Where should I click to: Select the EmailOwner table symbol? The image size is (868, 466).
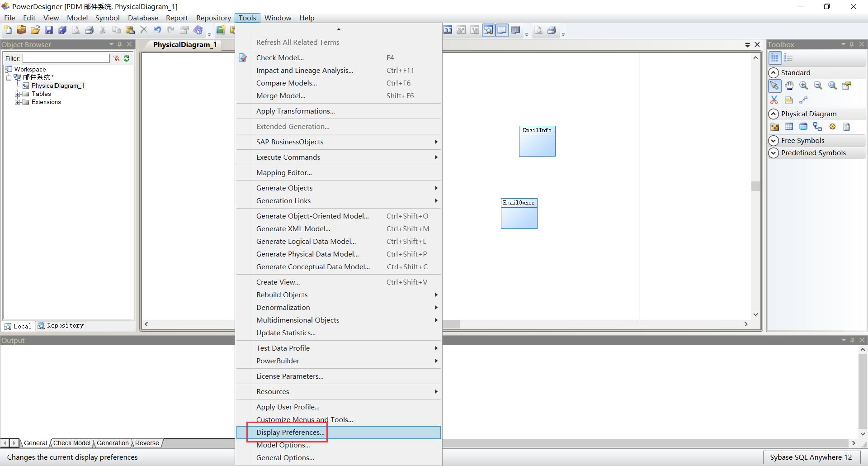tap(519, 214)
